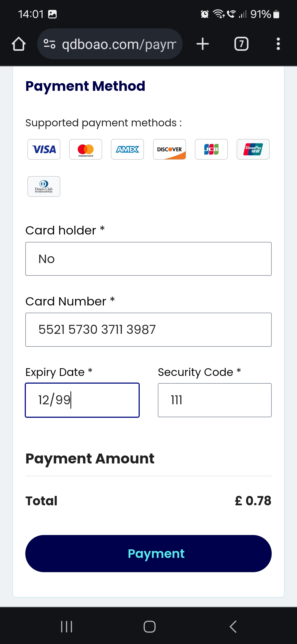297x644 pixels.
Task: Tap the AMEX card logo
Action: (127, 149)
